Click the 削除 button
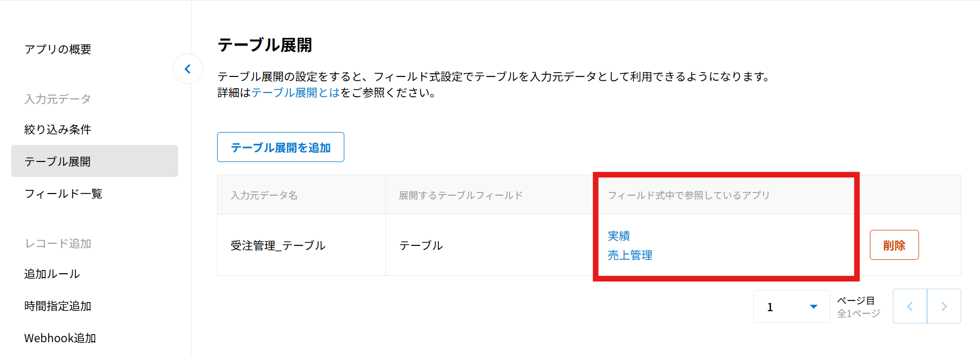This screenshot has width=980, height=355. [894, 245]
